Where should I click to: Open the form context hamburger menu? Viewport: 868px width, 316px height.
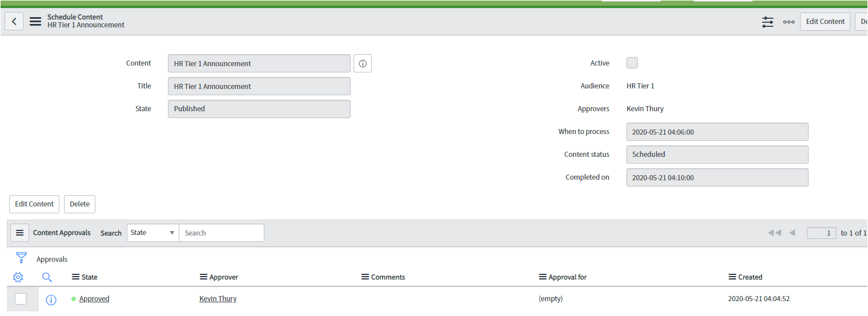35,22
